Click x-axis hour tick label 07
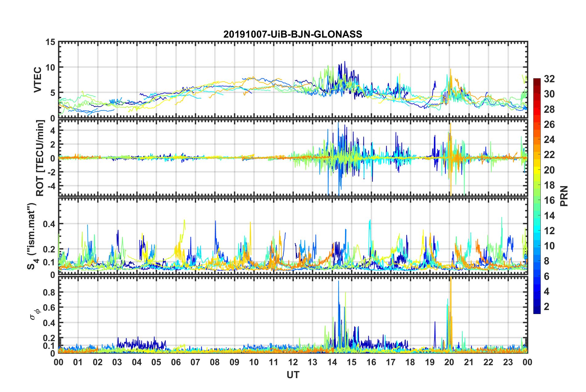 [x=195, y=362]
